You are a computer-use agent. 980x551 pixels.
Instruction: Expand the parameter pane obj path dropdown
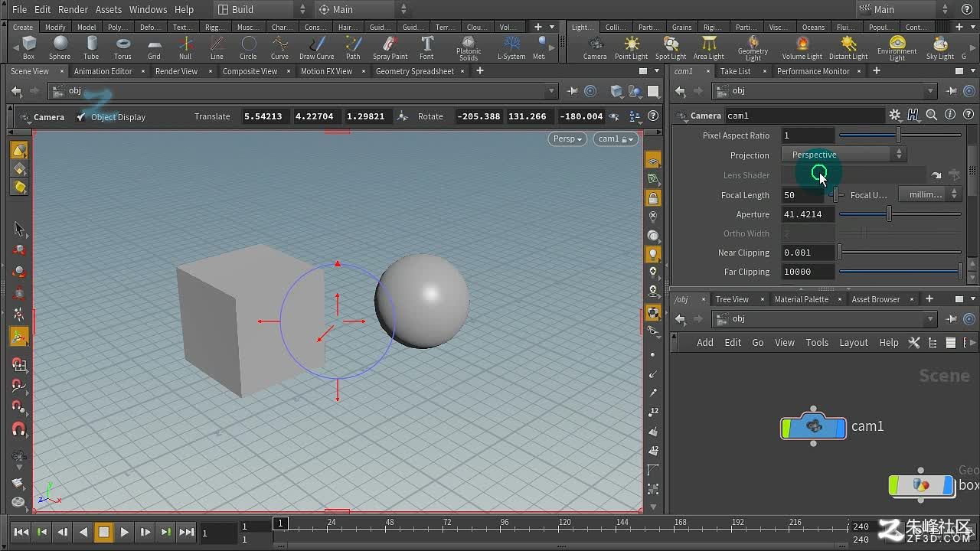(x=930, y=90)
